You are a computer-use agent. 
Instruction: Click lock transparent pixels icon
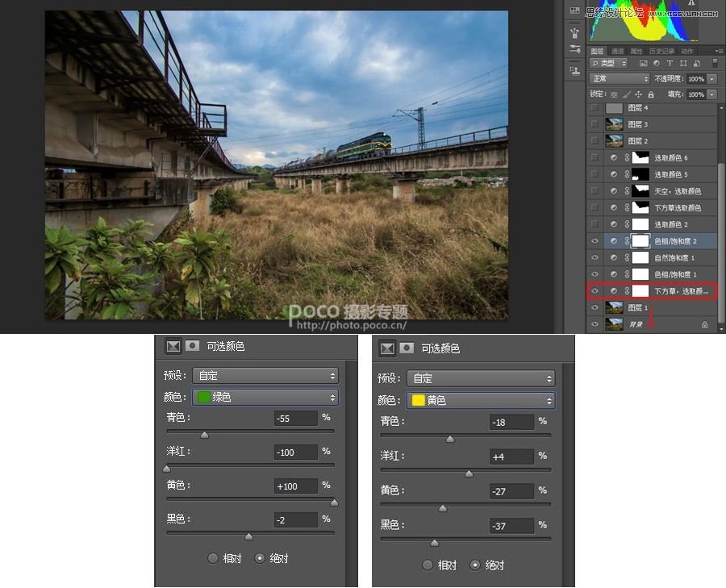point(614,94)
